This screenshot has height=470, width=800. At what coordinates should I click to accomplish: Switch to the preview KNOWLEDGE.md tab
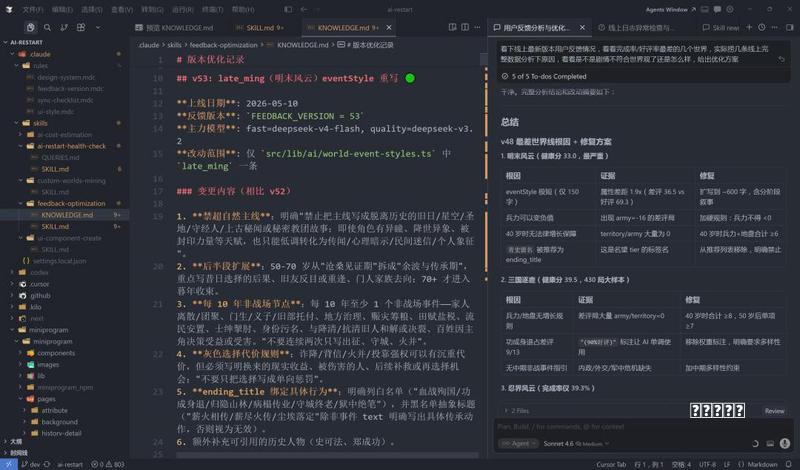(174, 28)
